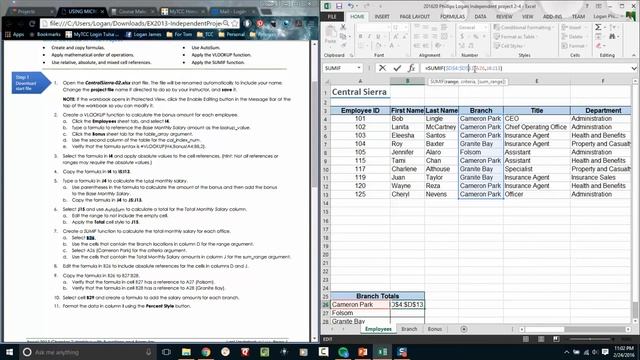
Task: Open Cell Styles dropdown
Action: (x=509, y=45)
